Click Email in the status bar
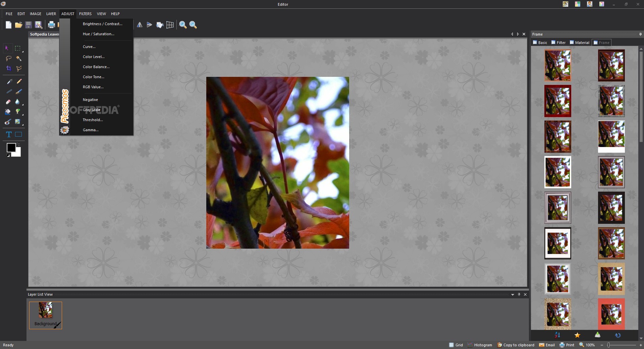Viewport: 644px width, 349px height. tap(547, 345)
